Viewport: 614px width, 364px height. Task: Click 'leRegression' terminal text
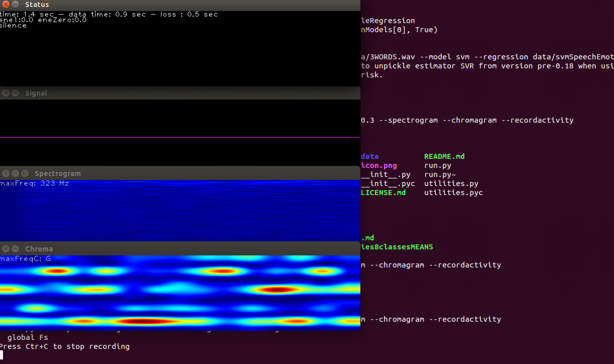coord(388,21)
